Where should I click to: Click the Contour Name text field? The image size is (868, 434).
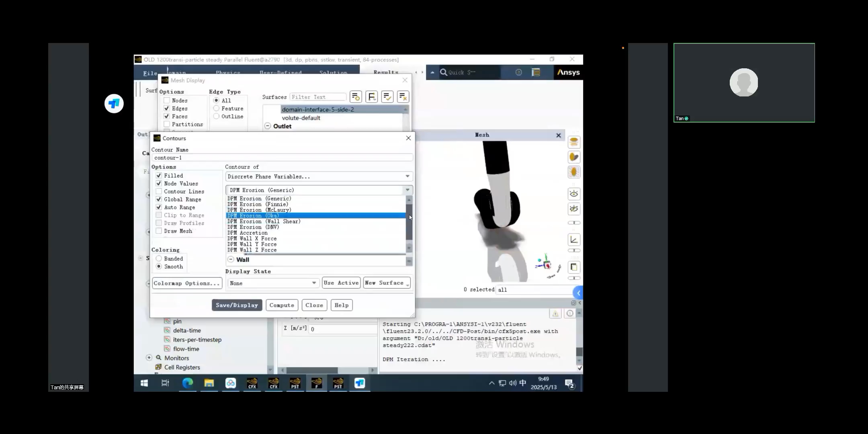point(282,158)
